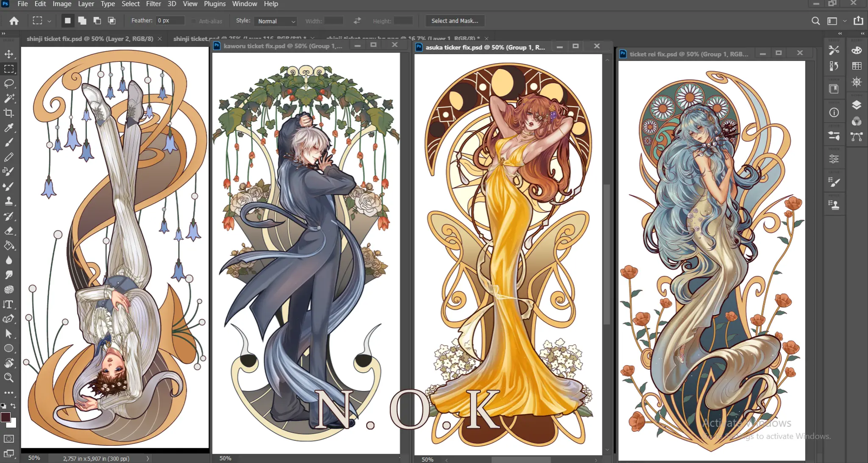This screenshot has width=868, height=463.
Task: Expand the document info status arrow
Action: pyautogui.click(x=147, y=458)
